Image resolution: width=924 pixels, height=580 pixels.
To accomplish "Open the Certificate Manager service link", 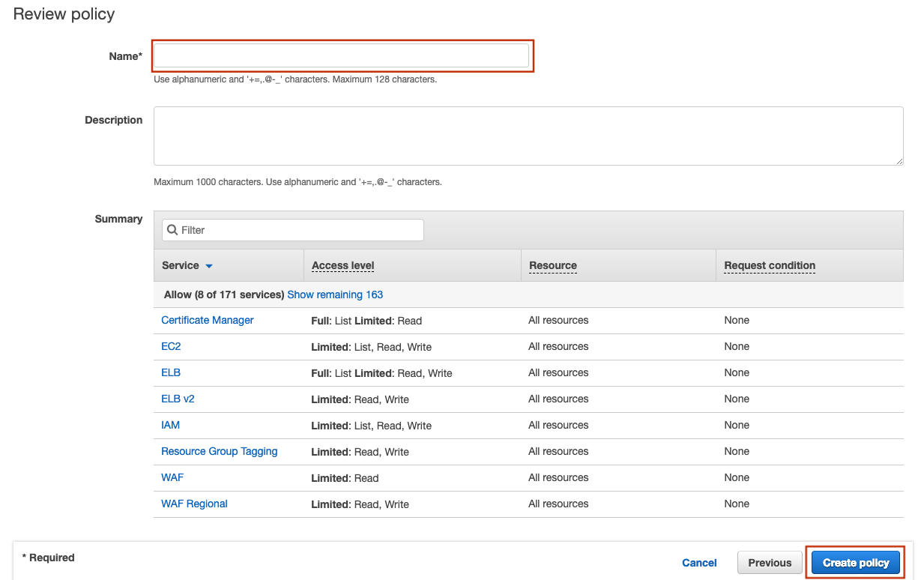I will point(207,320).
